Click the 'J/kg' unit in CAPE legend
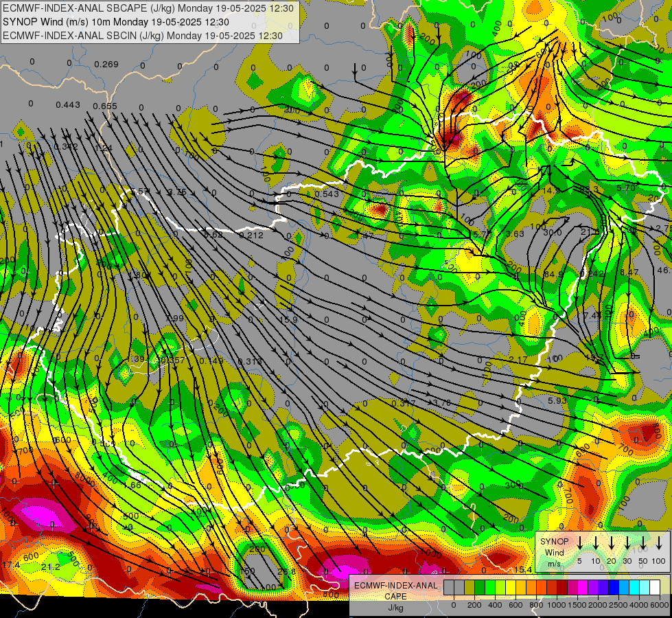The image size is (672, 618). tap(395, 608)
